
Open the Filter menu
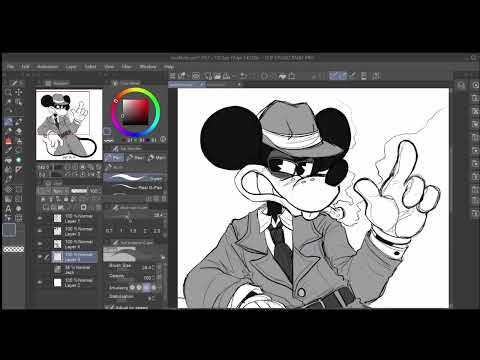127,67
